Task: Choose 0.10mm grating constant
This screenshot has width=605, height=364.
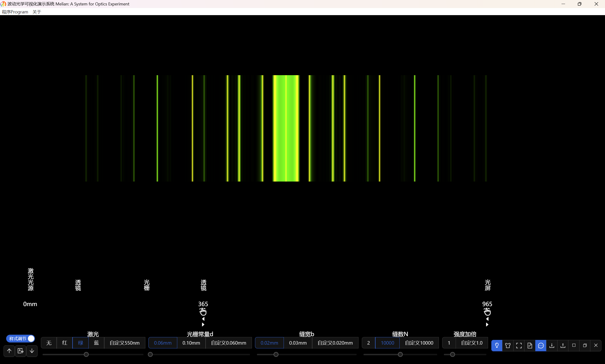Action: (x=191, y=343)
